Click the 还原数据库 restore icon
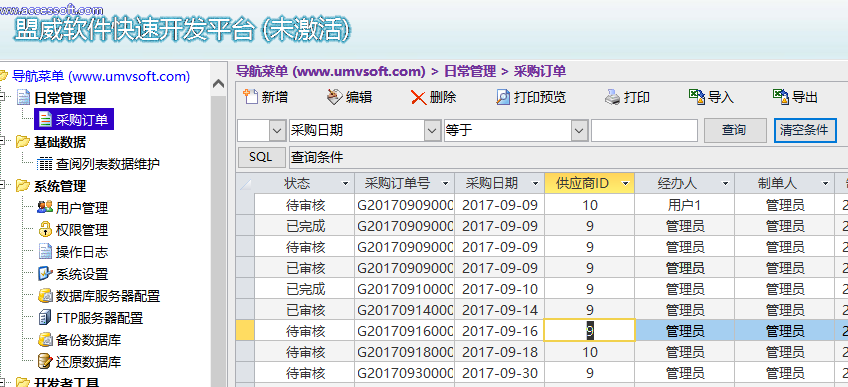The width and height of the screenshot is (848, 387). point(45,362)
